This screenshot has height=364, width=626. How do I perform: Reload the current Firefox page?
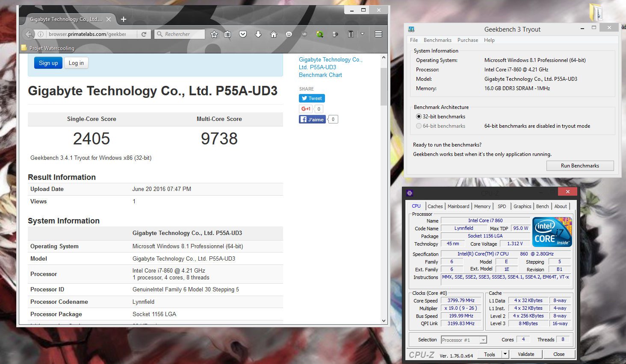(144, 34)
